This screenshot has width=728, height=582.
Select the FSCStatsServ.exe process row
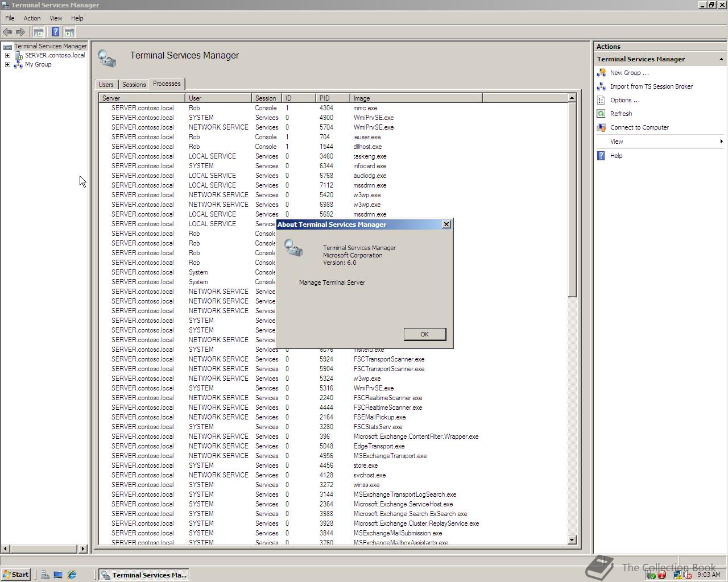pos(333,427)
